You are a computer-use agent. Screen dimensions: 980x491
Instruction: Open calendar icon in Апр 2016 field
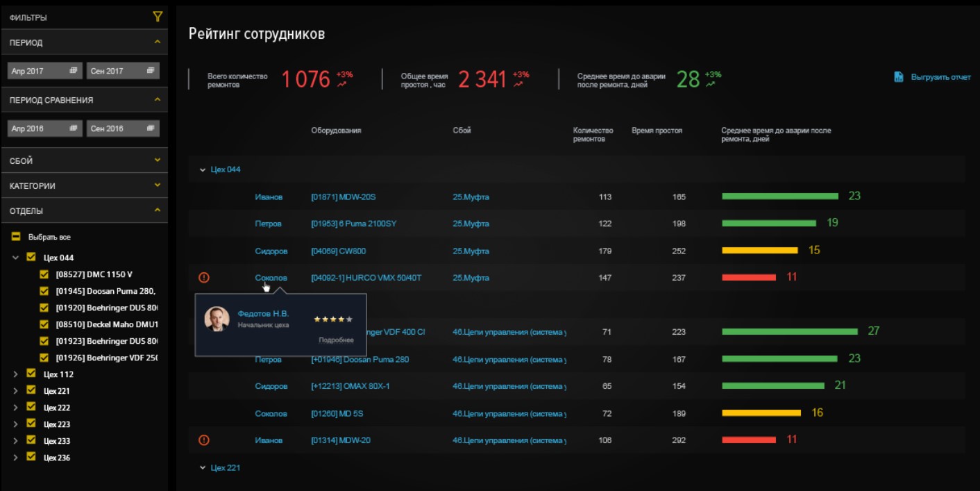(x=74, y=128)
